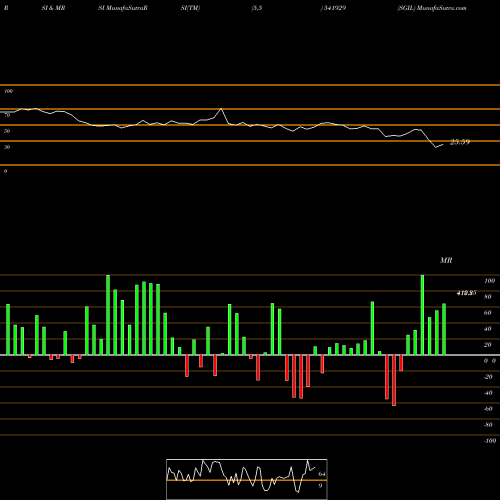Click the 20 label on the MR axis
Image resolution: width=500 pixels, height=500 pixels.
(488, 345)
